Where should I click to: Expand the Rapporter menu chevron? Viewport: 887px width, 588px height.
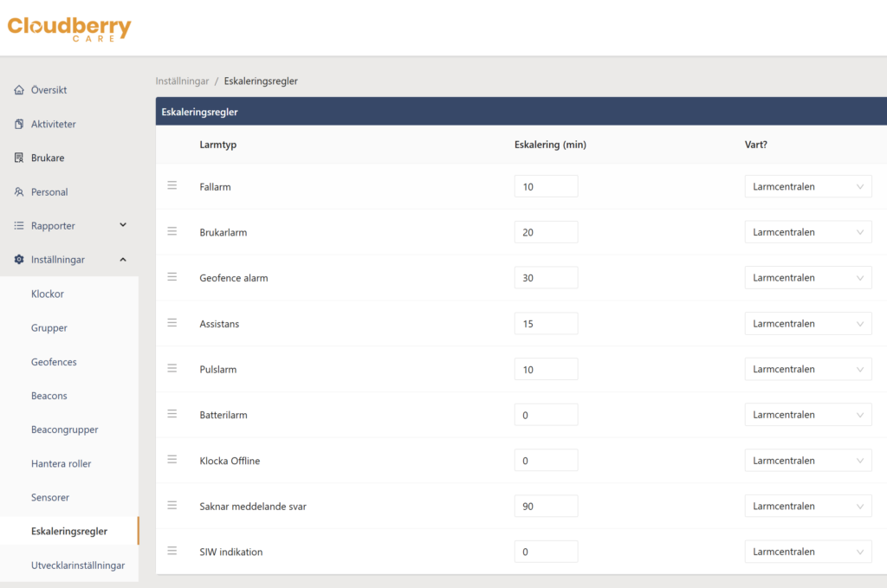tap(123, 225)
